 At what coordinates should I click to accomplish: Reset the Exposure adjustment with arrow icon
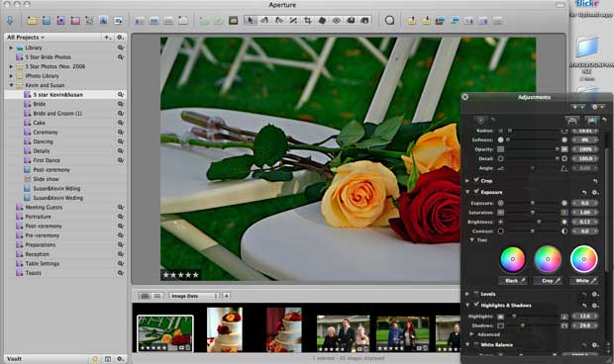(x=584, y=192)
